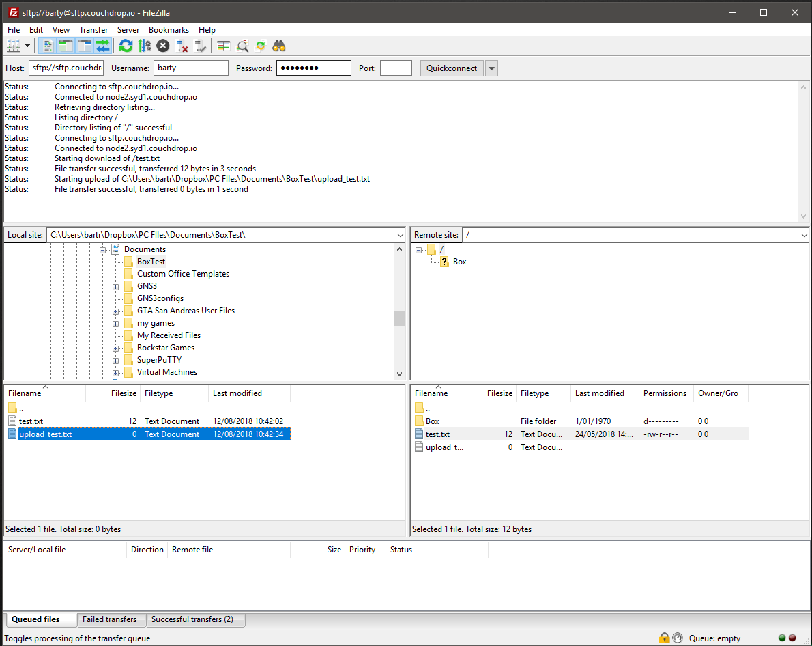Open the remote file search
812x646 pixels.
point(242,46)
